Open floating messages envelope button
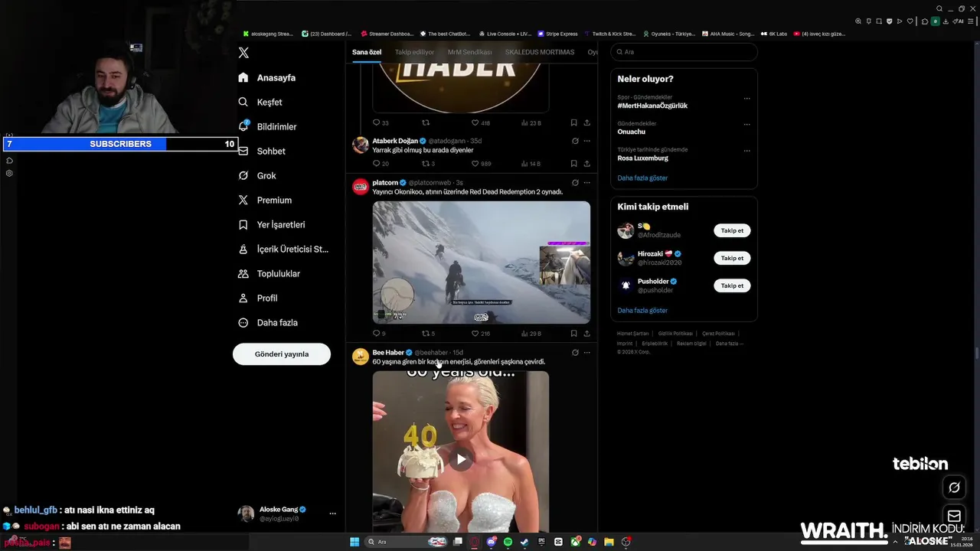 tap(954, 516)
